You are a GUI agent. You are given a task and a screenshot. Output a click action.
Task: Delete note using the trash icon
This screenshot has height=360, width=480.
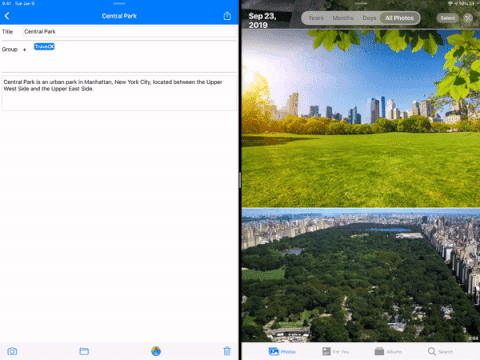[227, 351]
